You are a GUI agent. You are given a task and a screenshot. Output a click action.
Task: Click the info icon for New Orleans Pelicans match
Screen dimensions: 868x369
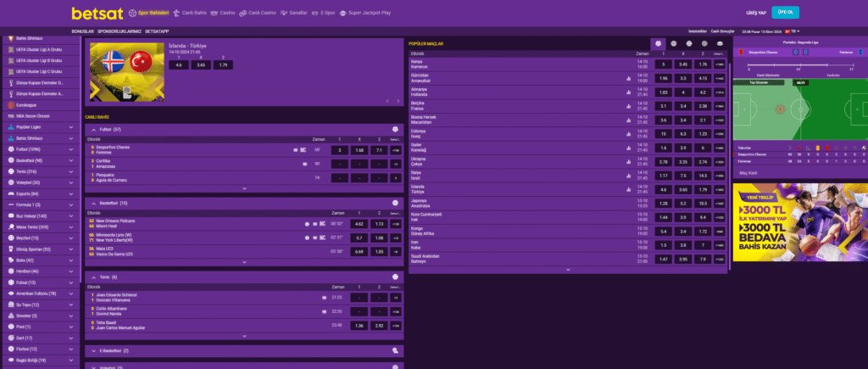[307, 224]
